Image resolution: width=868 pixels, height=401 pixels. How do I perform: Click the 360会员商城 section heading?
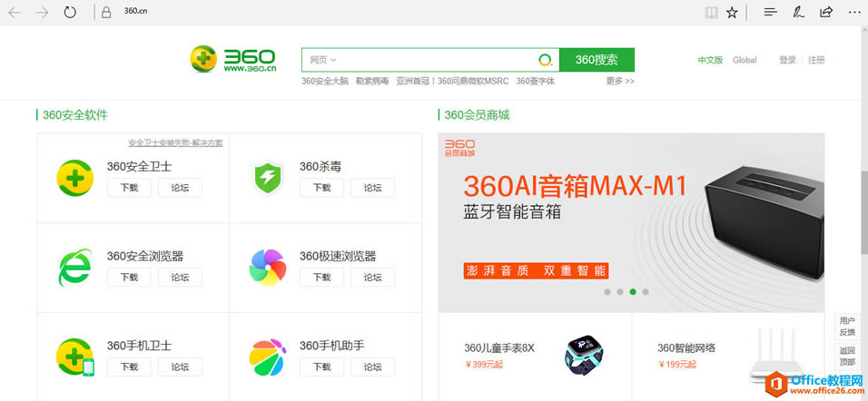tap(477, 115)
